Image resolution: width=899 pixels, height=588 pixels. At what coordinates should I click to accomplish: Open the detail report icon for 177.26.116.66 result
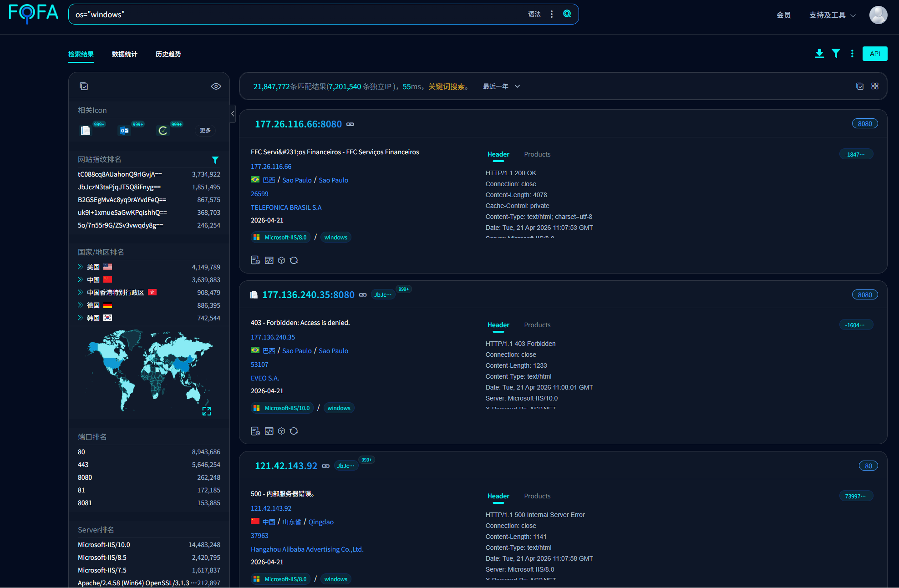pos(255,260)
